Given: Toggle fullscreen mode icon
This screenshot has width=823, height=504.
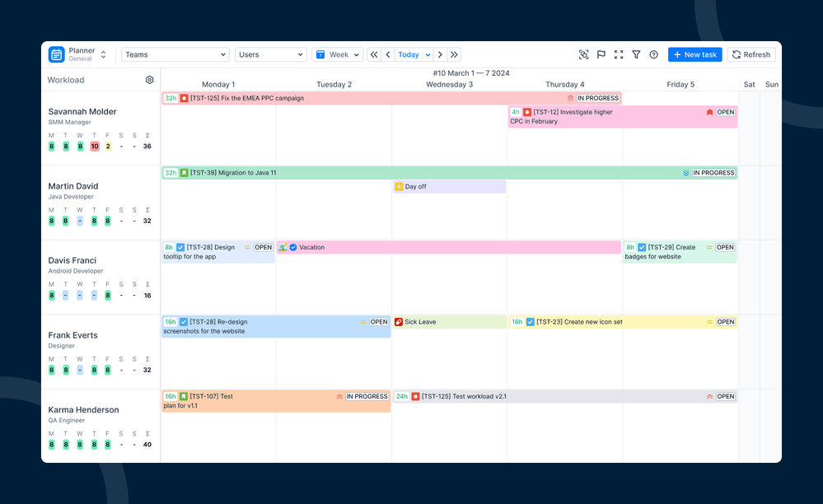Looking at the screenshot, I should tap(619, 54).
